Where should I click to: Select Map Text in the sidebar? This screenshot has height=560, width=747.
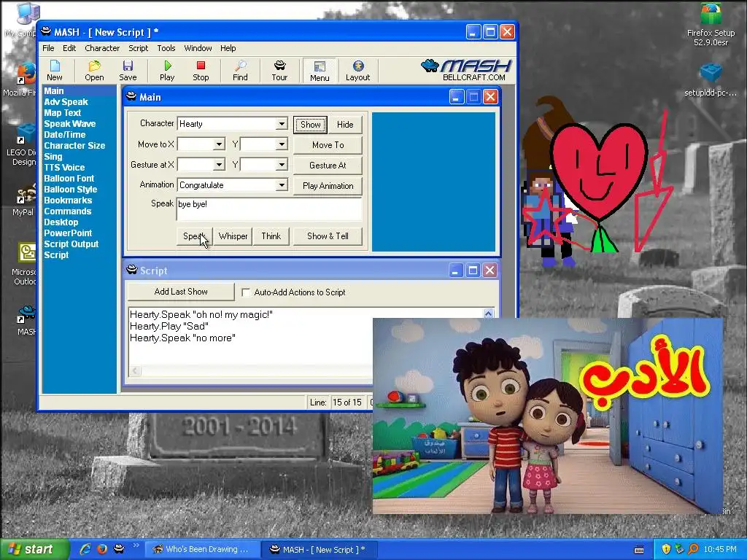click(x=63, y=113)
